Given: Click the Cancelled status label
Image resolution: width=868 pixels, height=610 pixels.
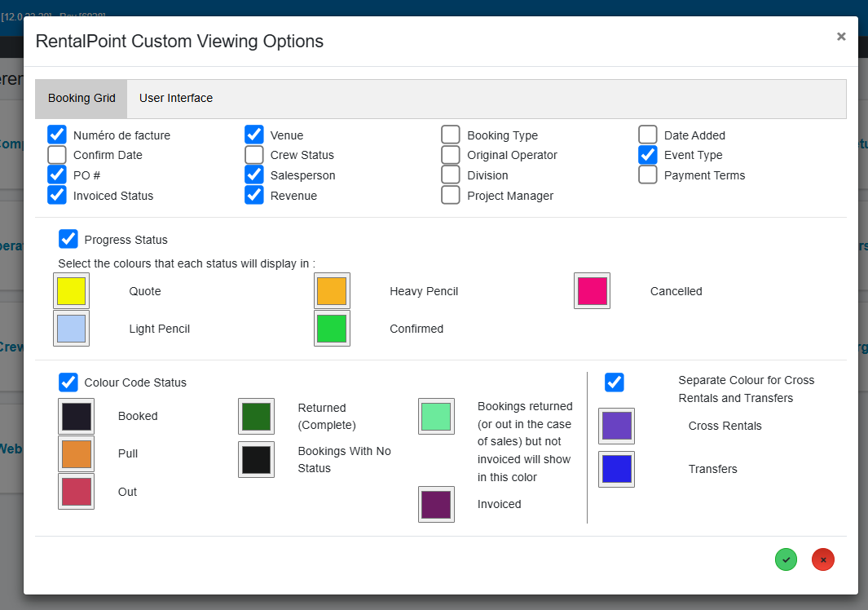Looking at the screenshot, I should 676,291.
